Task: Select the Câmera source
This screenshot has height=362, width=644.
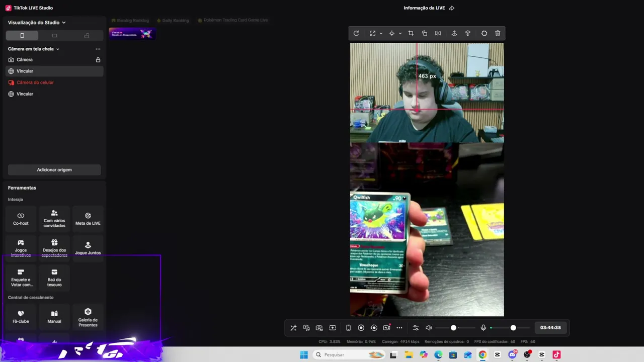Action: pos(54,60)
